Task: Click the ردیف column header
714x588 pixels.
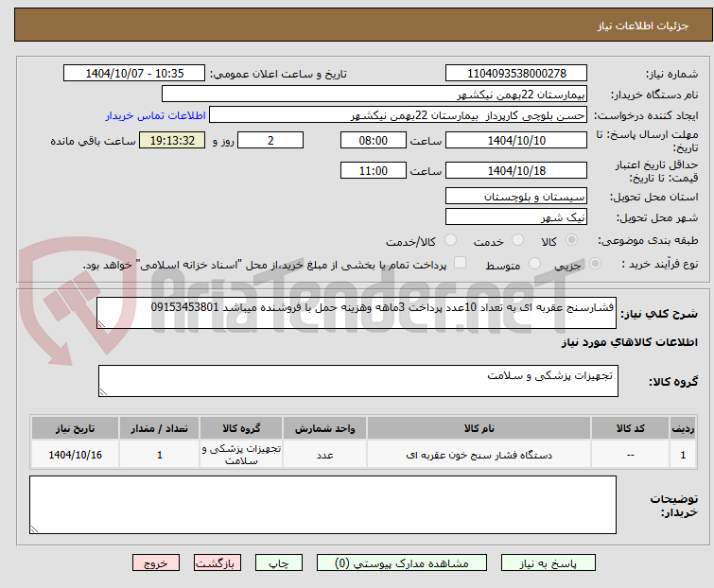Action: [683, 428]
